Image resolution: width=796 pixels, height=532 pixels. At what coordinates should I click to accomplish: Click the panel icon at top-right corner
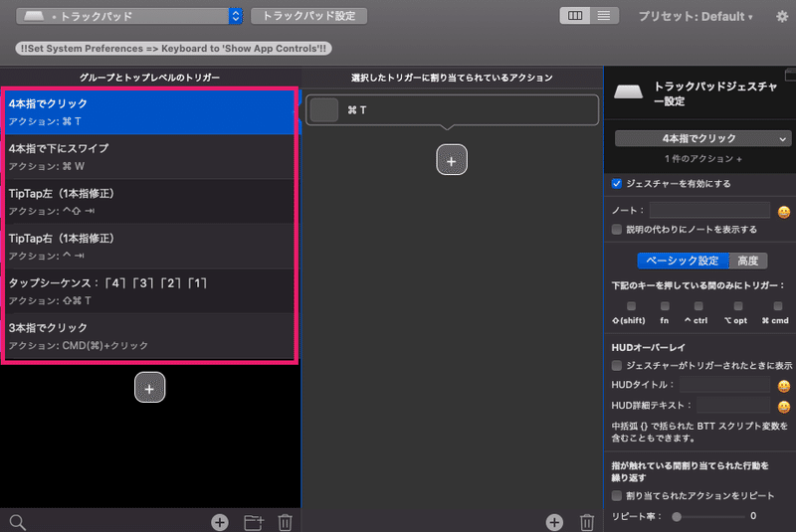[x=790, y=75]
